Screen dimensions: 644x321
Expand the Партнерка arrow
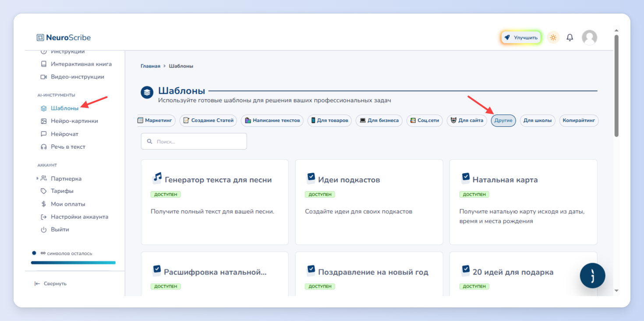[37, 178]
